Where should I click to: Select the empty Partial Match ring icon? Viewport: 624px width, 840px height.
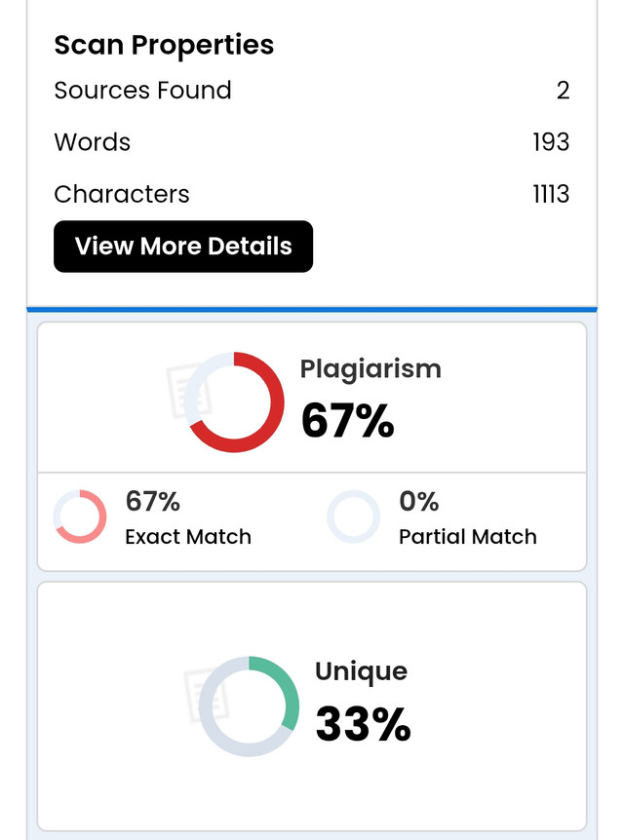click(354, 516)
